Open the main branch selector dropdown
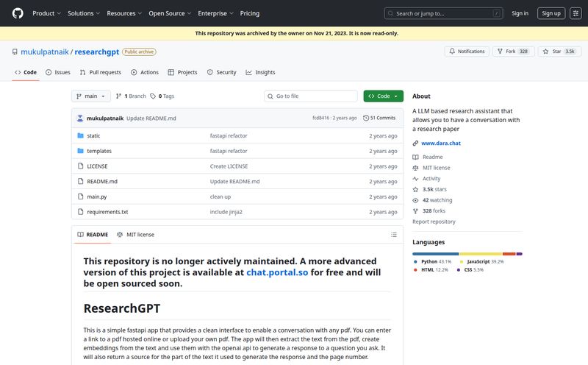Image resolution: width=588 pixels, height=365 pixels. (91, 96)
